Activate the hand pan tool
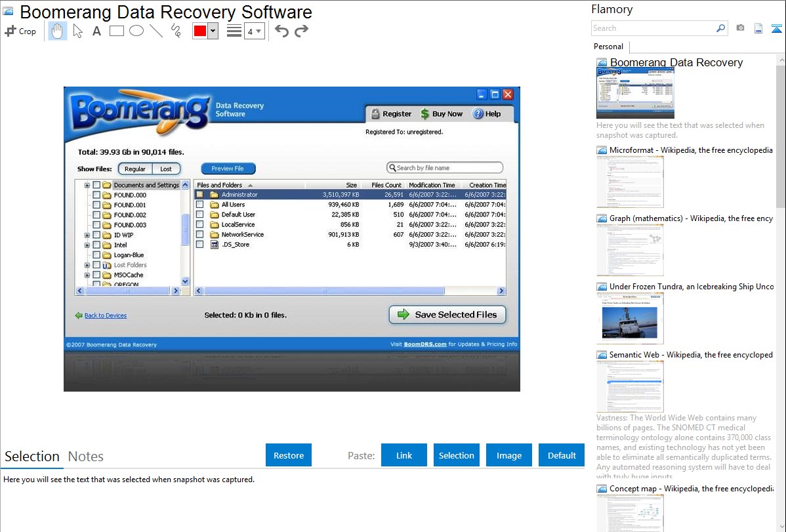 (x=57, y=31)
